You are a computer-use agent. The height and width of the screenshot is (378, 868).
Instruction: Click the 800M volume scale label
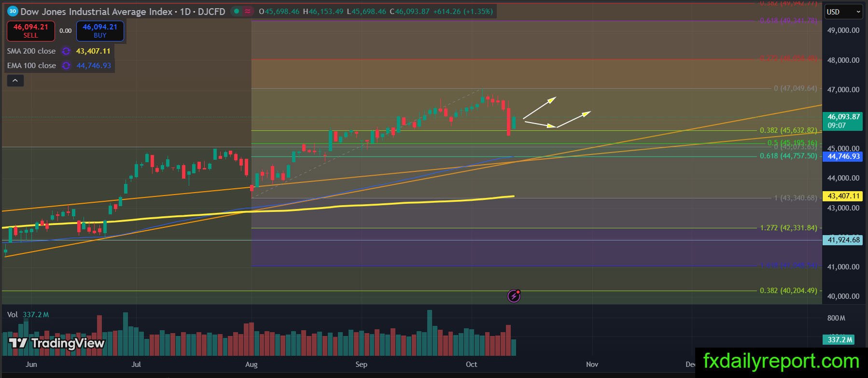(836, 318)
